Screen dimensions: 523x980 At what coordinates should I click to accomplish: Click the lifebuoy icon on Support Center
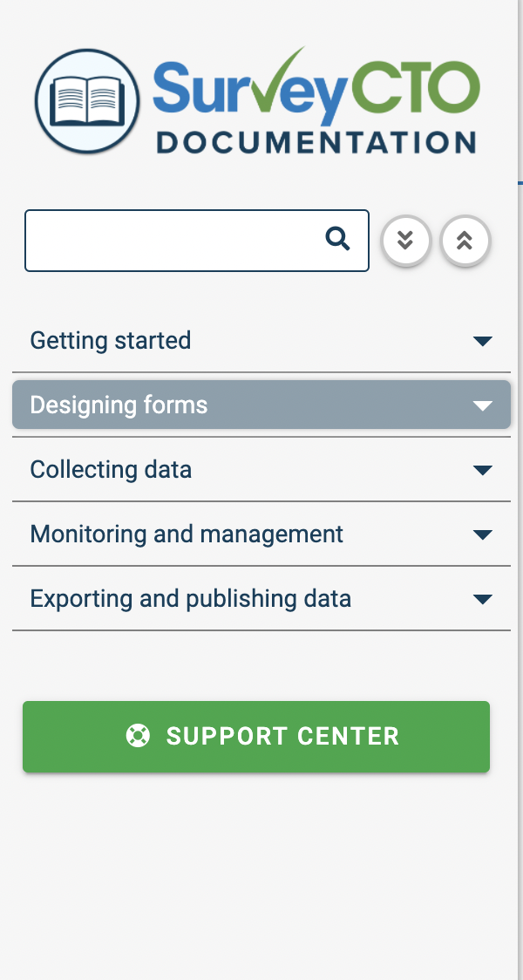pyautogui.click(x=138, y=736)
